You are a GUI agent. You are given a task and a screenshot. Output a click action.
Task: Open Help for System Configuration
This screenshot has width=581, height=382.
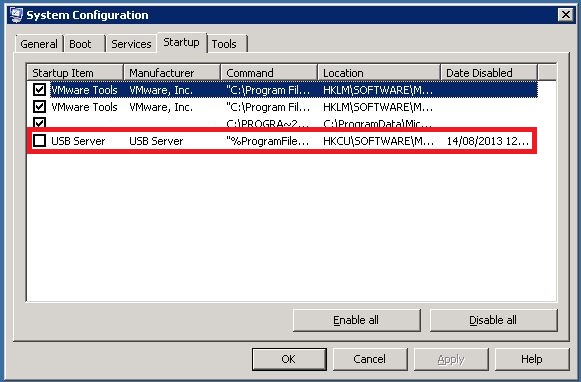(x=532, y=359)
